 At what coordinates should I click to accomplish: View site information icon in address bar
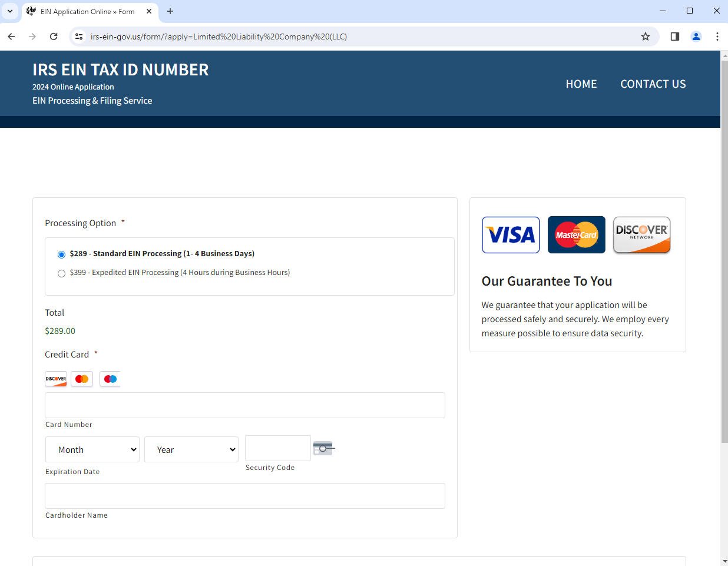(79, 37)
